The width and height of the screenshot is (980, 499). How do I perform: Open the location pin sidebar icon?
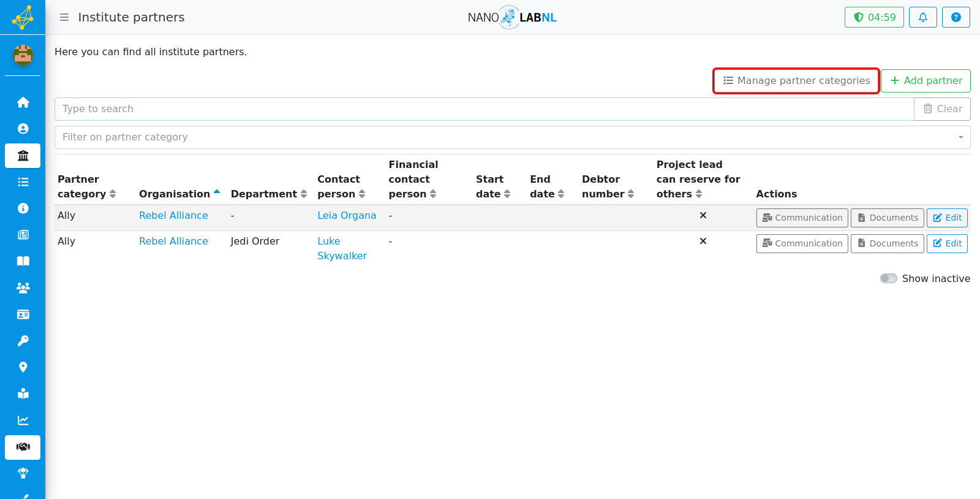tap(23, 367)
